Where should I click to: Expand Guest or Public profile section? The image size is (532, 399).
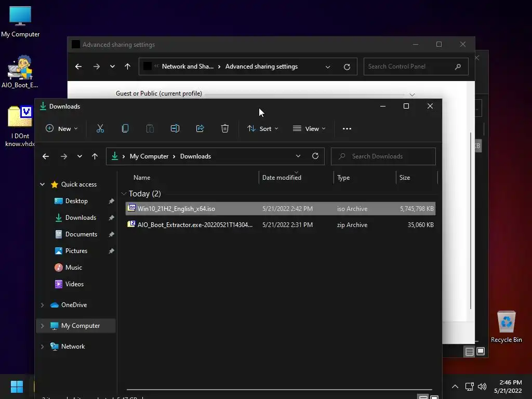pos(412,95)
